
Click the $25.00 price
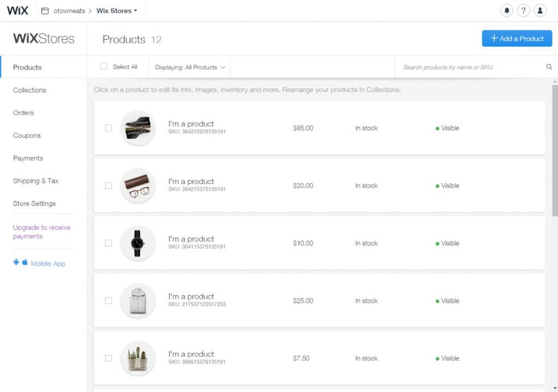click(x=303, y=301)
